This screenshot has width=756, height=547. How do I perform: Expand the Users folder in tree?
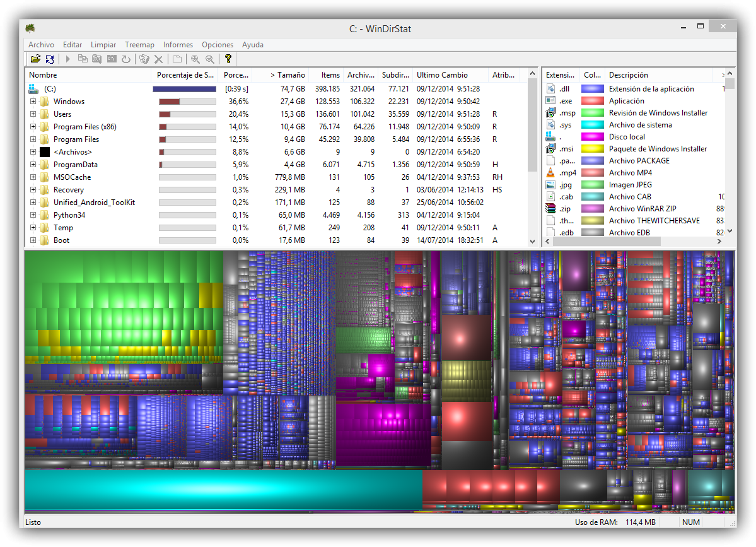[33, 114]
